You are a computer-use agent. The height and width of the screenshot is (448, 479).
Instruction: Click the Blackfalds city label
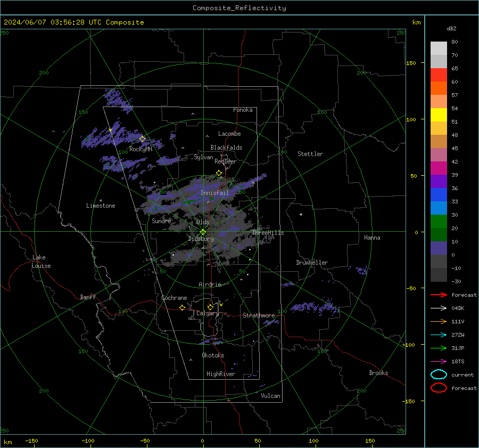pyautogui.click(x=226, y=148)
